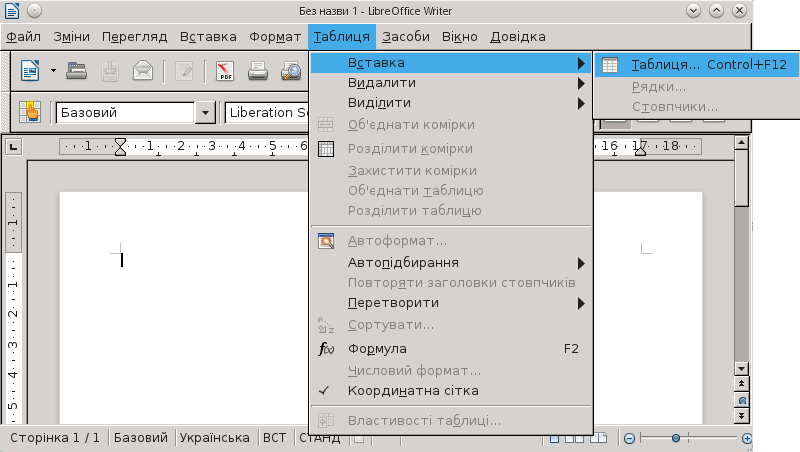Viewport: 800px width, 452px height.
Task: Open the Зміни menu
Action: (x=71, y=37)
